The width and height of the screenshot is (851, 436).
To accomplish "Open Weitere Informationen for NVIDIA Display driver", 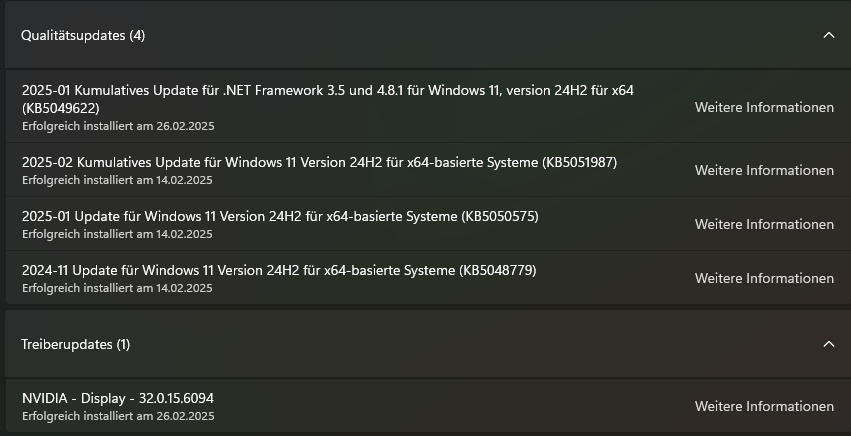I will click(764, 406).
